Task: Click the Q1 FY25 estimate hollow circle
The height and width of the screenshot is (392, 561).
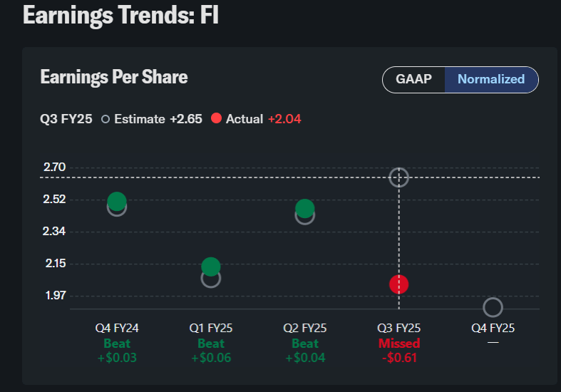Action: [x=211, y=279]
